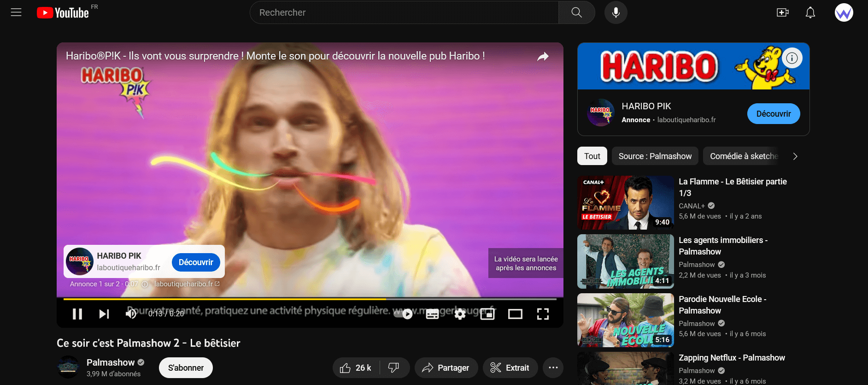Image resolution: width=868 pixels, height=385 pixels.
Task: Click the Partager button
Action: pyautogui.click(x=446, y=367)
